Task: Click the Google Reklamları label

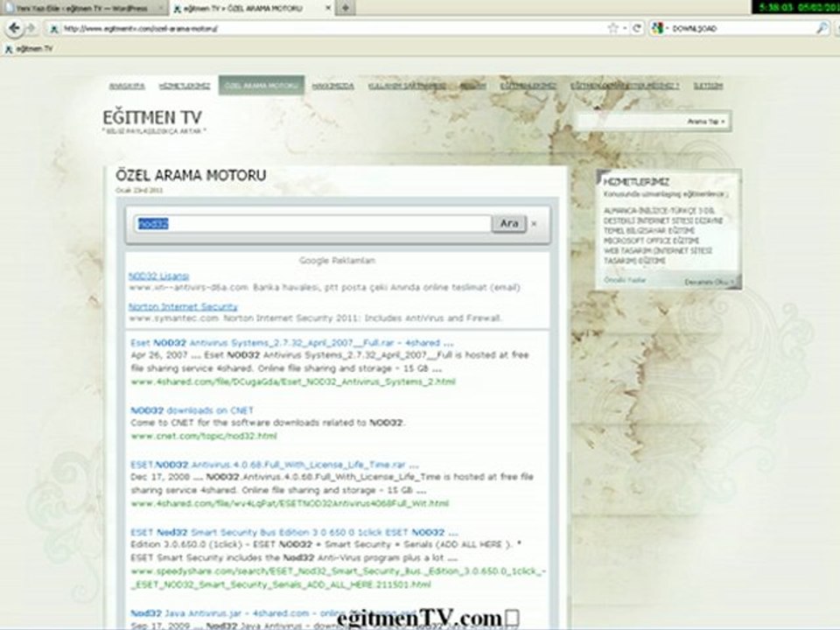Action: pyautogui.click(x=337, y=261)
